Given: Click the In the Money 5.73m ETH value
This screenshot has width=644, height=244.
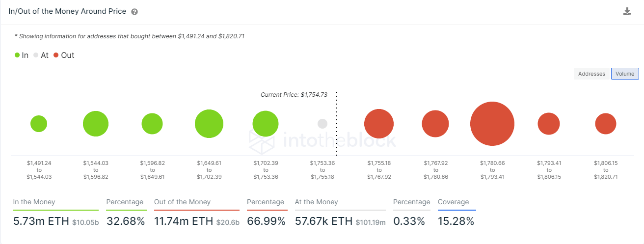Looking at the screenshot, I should point(41,221).
